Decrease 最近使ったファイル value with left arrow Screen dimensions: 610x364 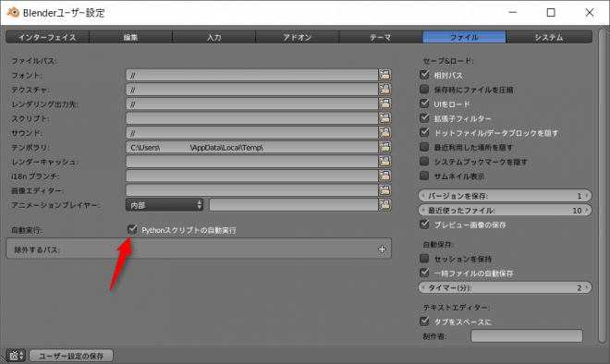click(x=423, y=211)
